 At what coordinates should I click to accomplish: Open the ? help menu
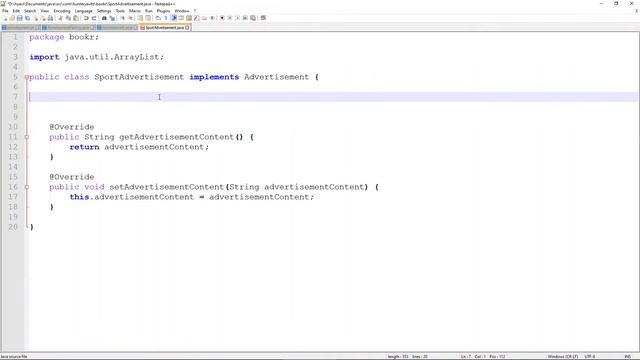[x=195, y=11]
